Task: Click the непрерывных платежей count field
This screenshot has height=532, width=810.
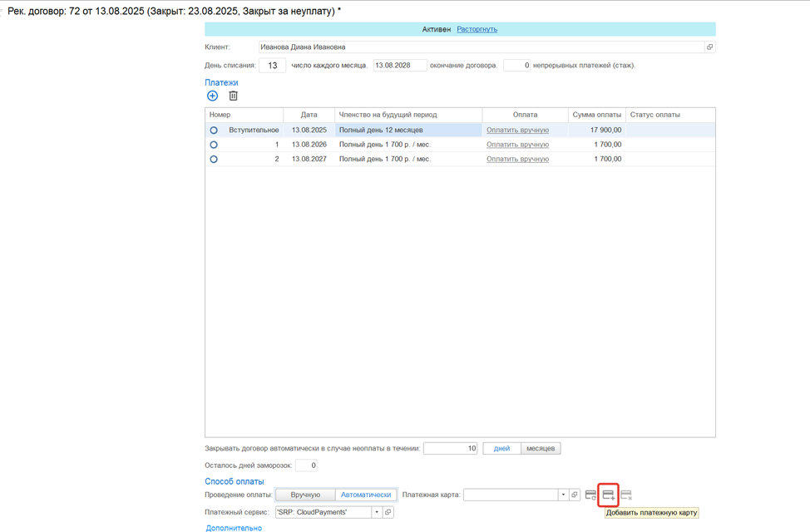Action: [x=516, y=66]
